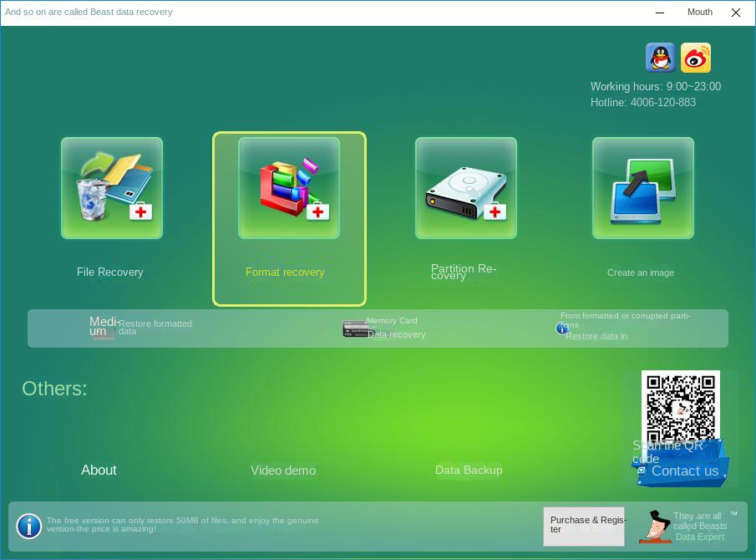The image size is (756, 560).
Task: Click the info icon in the bottom notice bar
Action: 28,526
